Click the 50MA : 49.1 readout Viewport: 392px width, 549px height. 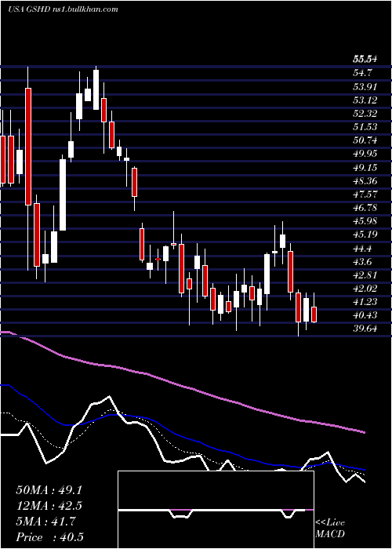pyautogui.click(x=49, y=490)
